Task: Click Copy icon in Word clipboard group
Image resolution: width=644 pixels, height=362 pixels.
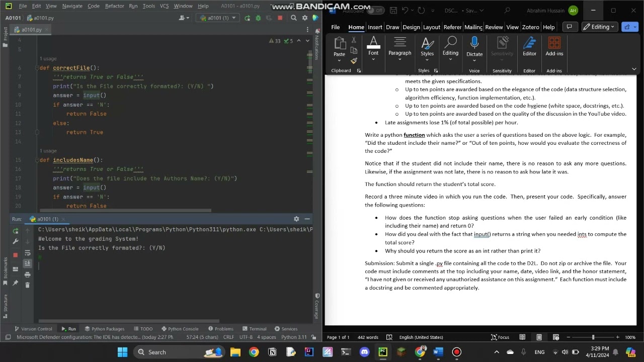Action: click(354, 50)
